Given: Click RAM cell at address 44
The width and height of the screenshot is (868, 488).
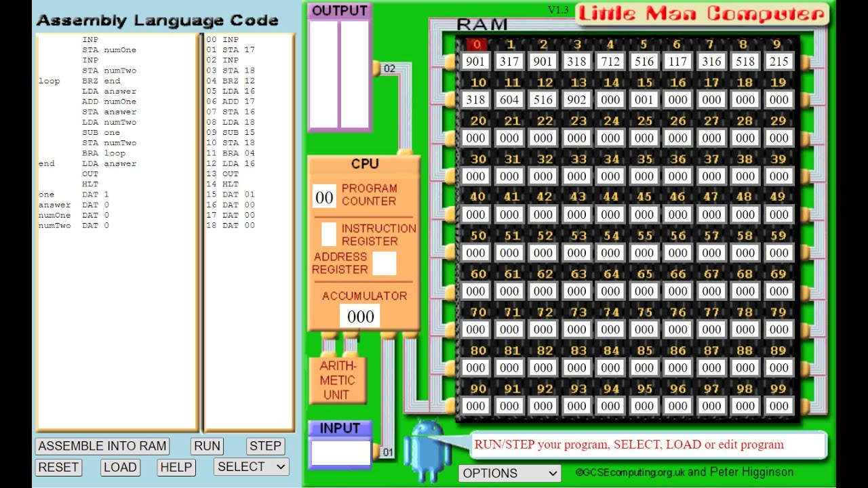Looking at the screenshot, I should click(610, 215).
